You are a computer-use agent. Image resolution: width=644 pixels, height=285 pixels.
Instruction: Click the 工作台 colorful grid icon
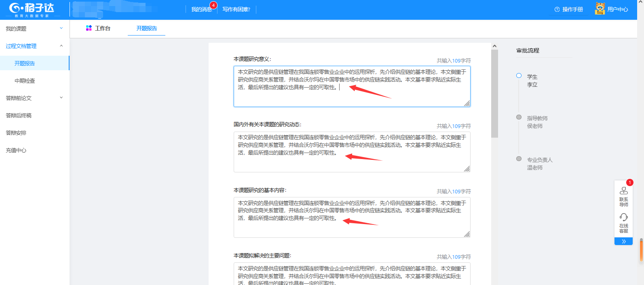point(89,28)
